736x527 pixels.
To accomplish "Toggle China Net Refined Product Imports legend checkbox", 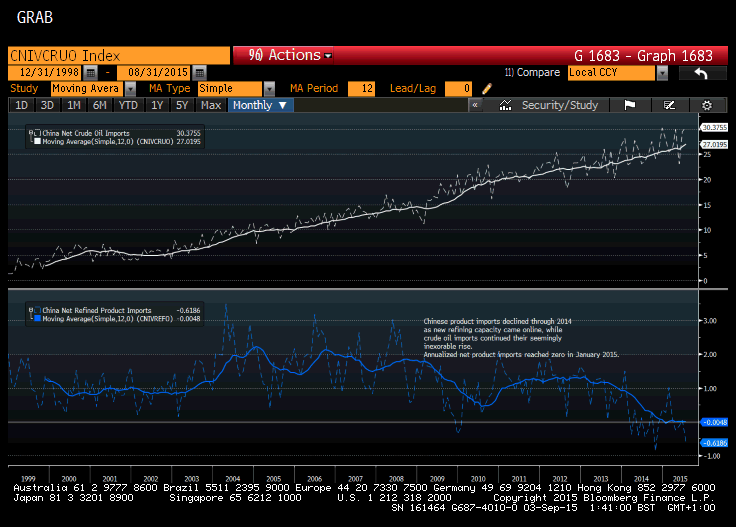I will (38, 310).
